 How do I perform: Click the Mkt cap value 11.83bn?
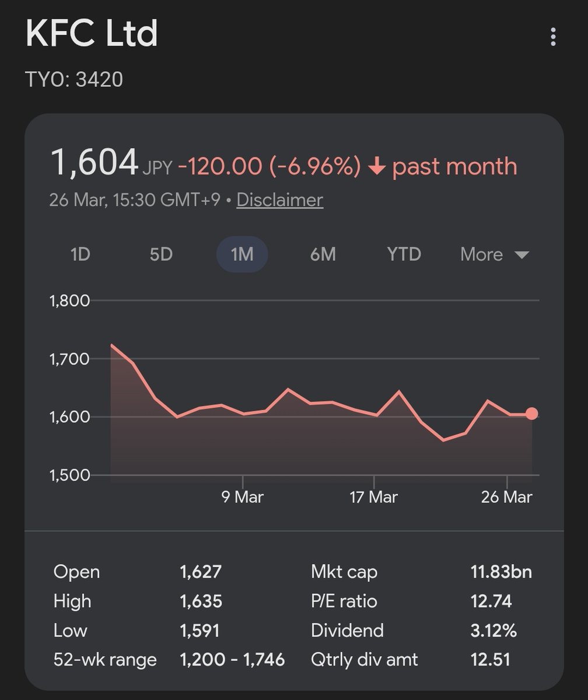(501, 572)
